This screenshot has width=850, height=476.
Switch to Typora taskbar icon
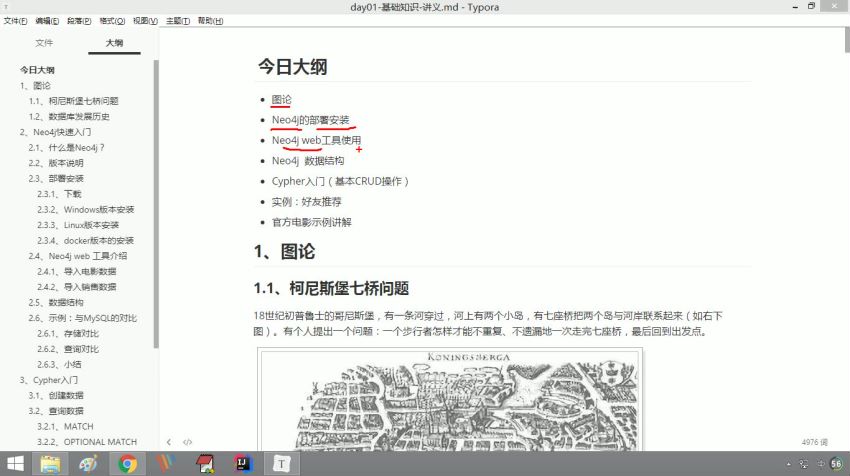click(281, 464)
